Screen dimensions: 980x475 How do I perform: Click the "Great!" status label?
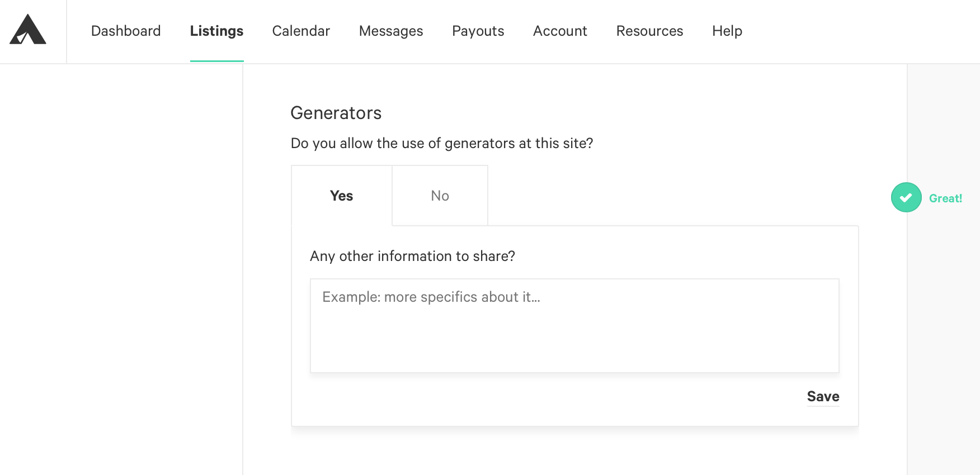(945, 198)
